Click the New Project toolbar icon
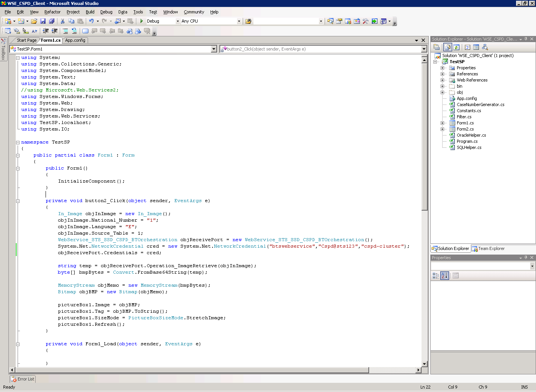Image resolution: width=536 pixels, height=392 pixels. click(8, 21)
